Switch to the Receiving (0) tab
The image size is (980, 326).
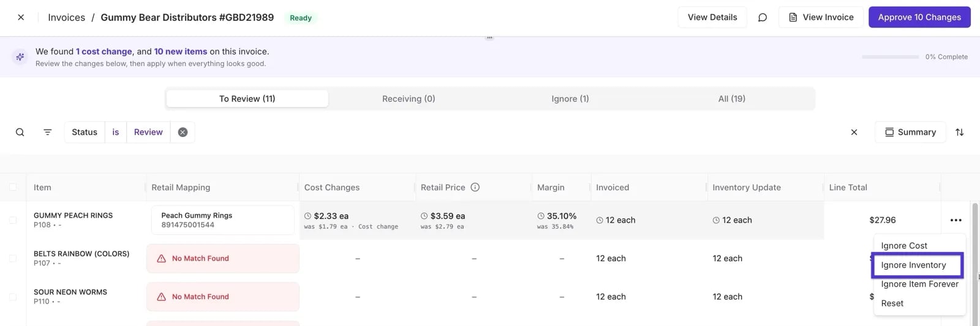(409, 98)
